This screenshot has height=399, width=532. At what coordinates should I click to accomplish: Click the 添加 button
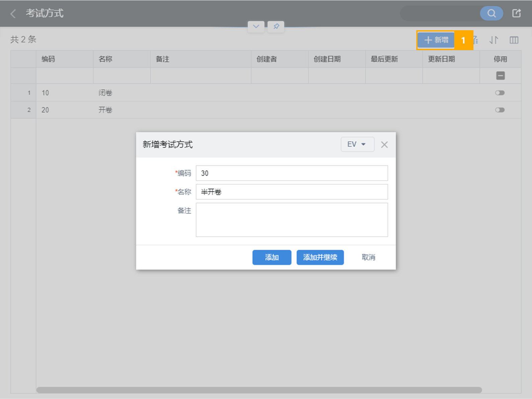272,257
